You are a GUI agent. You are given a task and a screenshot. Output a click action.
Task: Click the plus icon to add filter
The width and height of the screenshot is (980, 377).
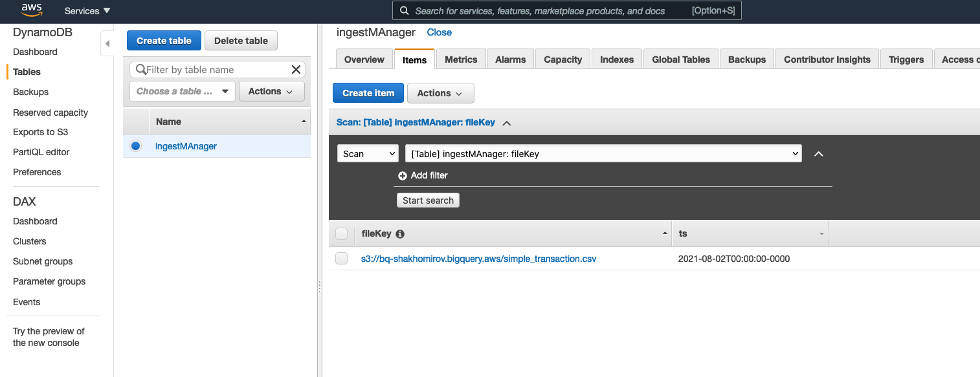[x=403, y=176]
